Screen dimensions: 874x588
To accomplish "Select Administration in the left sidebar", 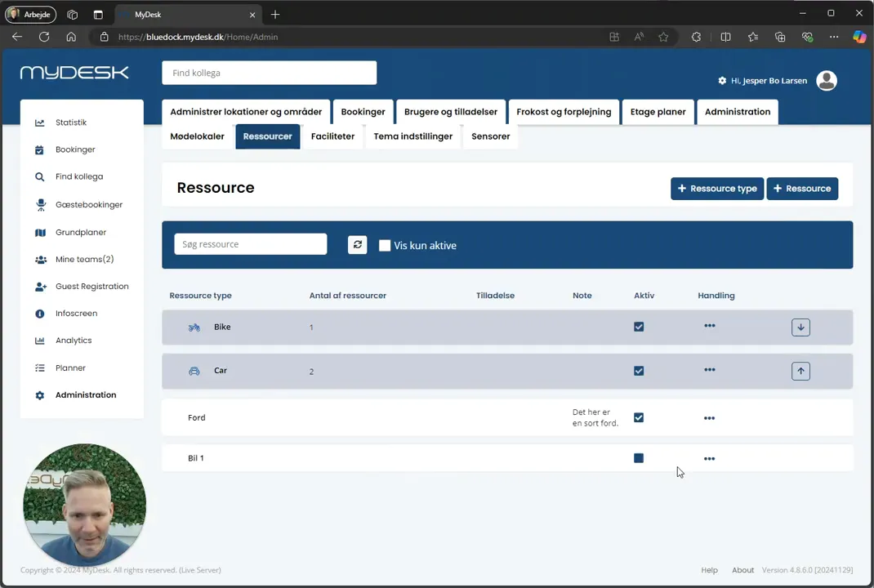I will click(x=85, y=395).
